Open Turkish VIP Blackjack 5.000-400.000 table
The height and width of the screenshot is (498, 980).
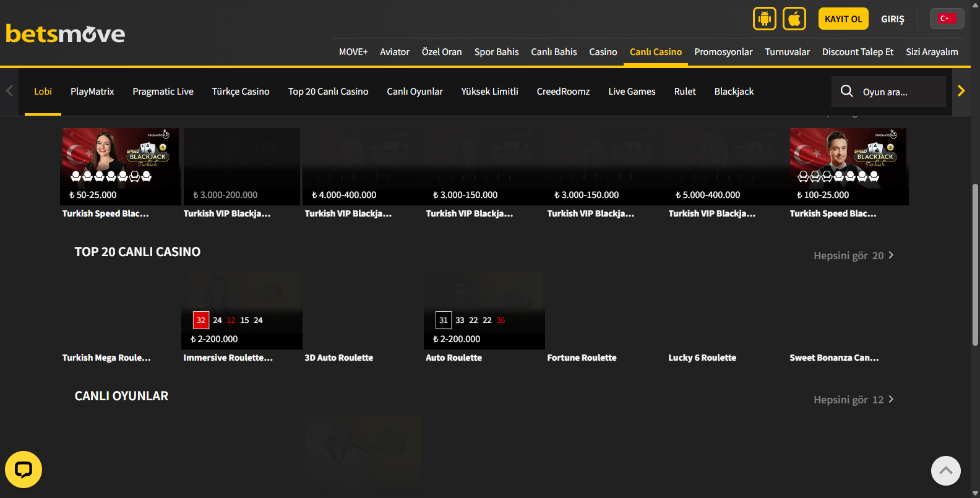point(727,166)
